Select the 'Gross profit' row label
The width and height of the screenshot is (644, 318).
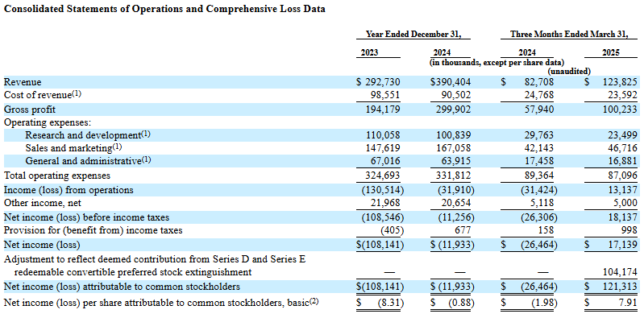pyautogui.click(x=30, y=109)
